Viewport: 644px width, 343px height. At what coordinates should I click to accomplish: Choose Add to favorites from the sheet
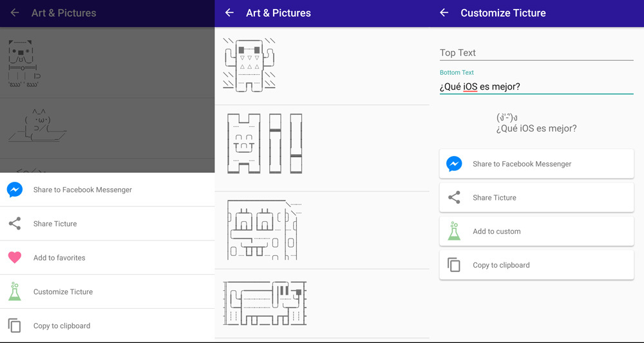coord(59,258)
